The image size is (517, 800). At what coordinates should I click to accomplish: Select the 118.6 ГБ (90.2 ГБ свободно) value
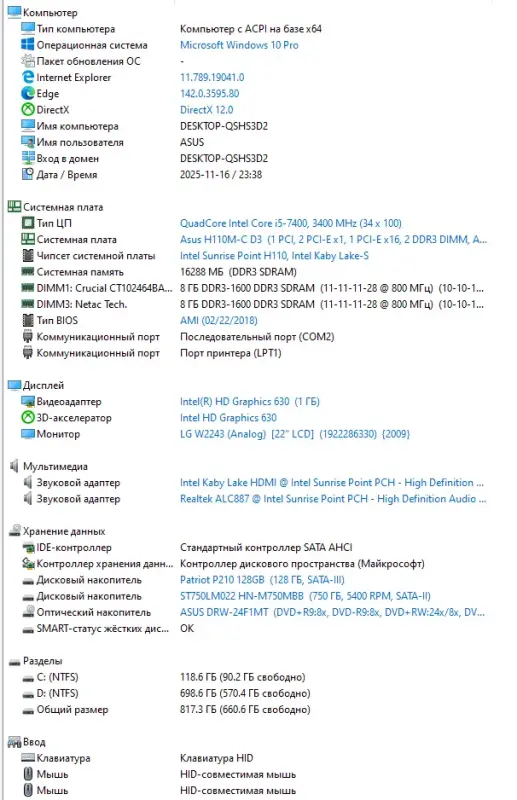click(242, 677)
